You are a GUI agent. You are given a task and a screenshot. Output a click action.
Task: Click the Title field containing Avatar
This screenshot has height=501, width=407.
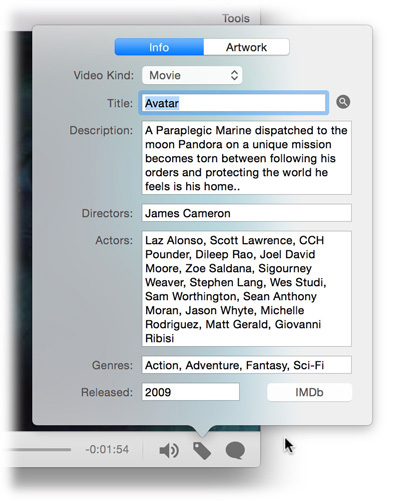pyautogui.click(x=233, y=103)
